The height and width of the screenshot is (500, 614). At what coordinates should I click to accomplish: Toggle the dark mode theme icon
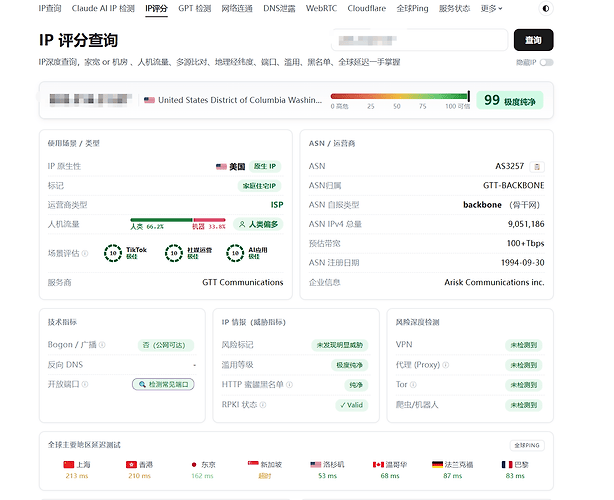545,9
